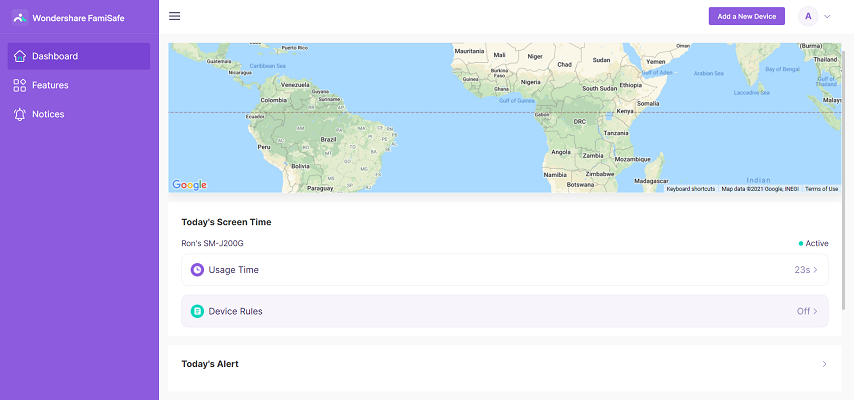Click Nigeria label on the map
This screenshot has height=400, width=854.
530,82
